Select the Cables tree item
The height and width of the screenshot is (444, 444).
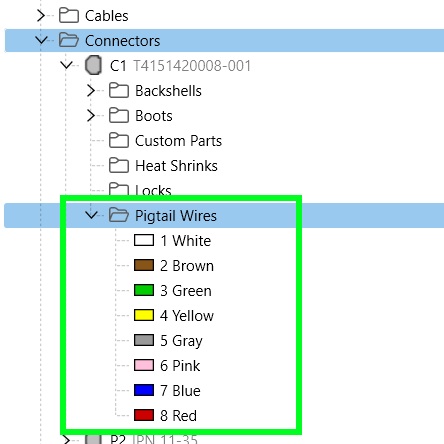107,16
